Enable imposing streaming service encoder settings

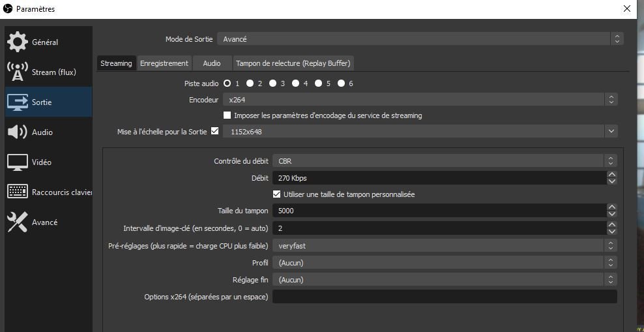coord(227,115)
